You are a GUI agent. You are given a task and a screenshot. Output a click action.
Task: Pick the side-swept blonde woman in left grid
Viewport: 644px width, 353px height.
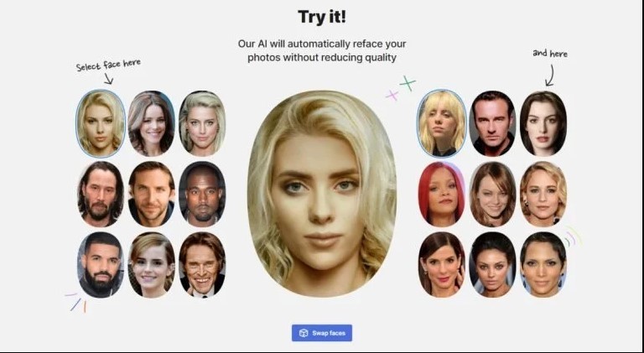pyautogui.click(x=202, y=123)
